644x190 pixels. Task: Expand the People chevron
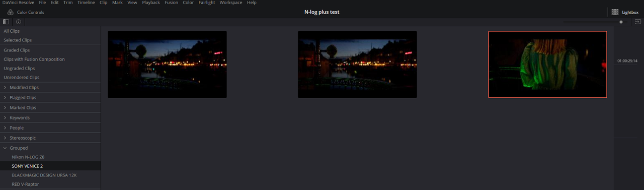pos(5,128)
